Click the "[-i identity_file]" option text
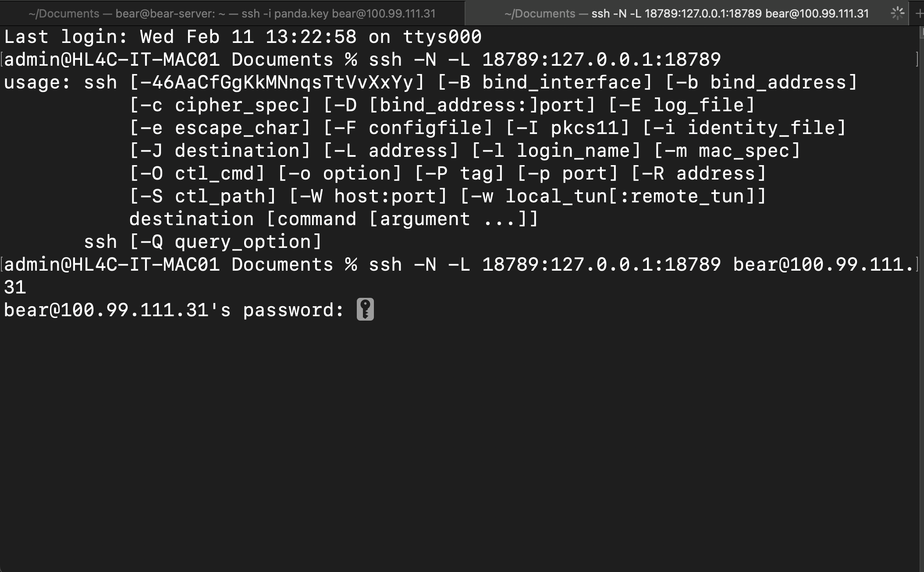This screenshot has width=924, height=572. (x=744, y=128)
